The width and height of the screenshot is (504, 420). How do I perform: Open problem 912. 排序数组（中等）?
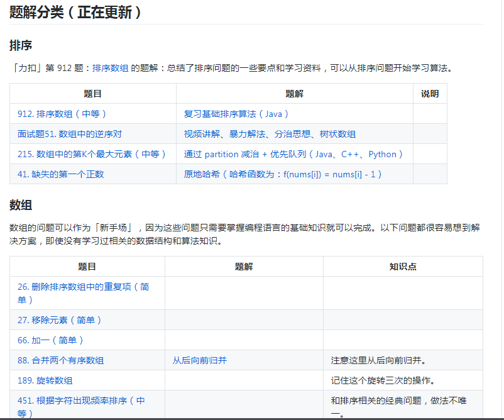pyautogui.click(x=62, y=114)
